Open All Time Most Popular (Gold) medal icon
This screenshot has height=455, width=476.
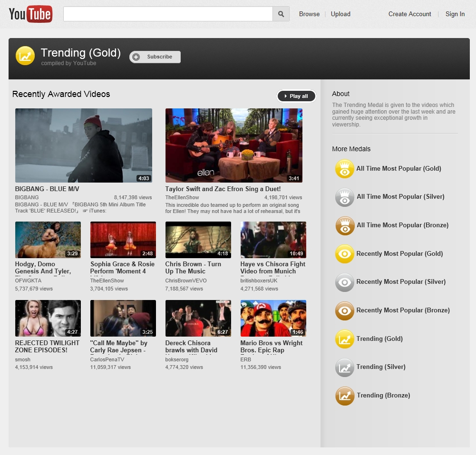(345, 169)
